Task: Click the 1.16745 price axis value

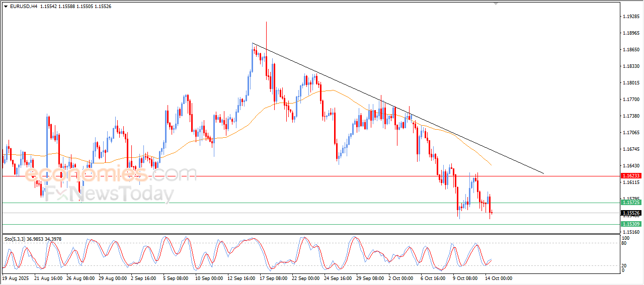Action: pos(632,149)
